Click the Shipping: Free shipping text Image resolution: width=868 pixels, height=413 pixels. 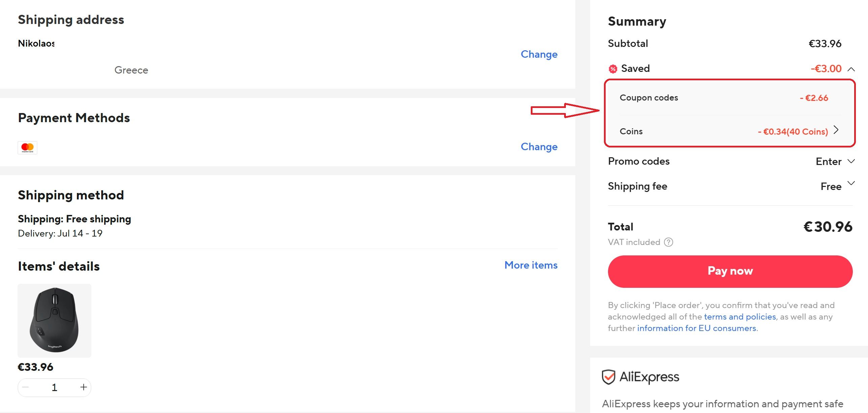(75, 219)
